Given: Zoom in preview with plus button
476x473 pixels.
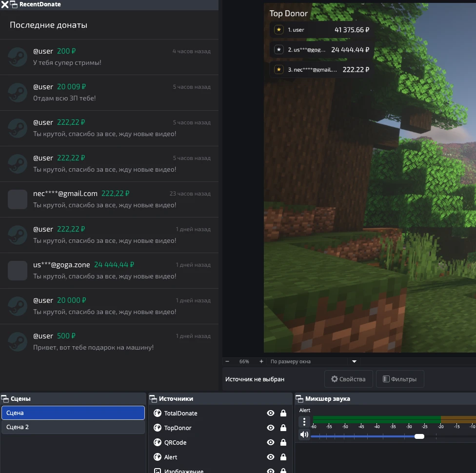Looking at the screenshot, I should pyautogui.click(x=261, y=361).
